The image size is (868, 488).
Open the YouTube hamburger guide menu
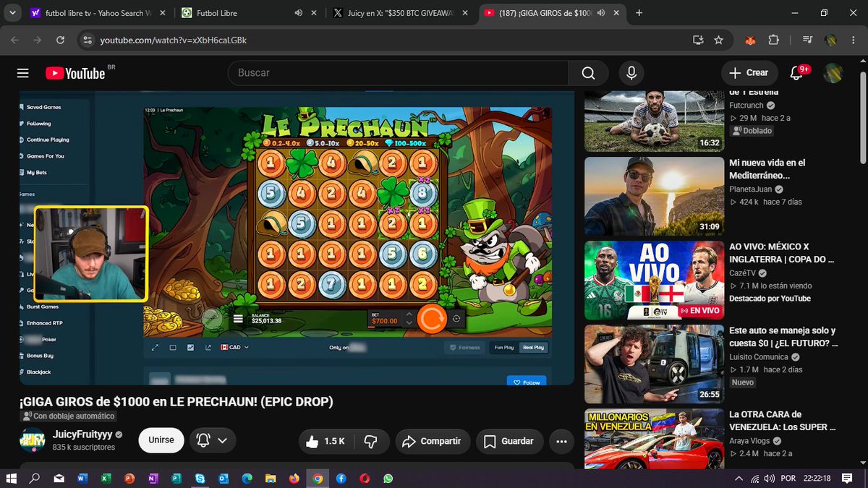point(22,73)
